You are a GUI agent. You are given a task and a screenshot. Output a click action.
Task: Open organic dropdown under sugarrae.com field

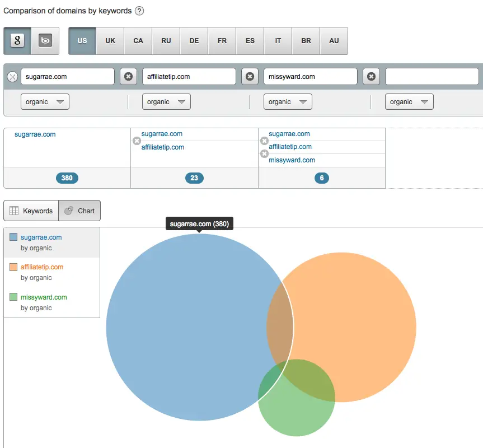tap(45, 102)
